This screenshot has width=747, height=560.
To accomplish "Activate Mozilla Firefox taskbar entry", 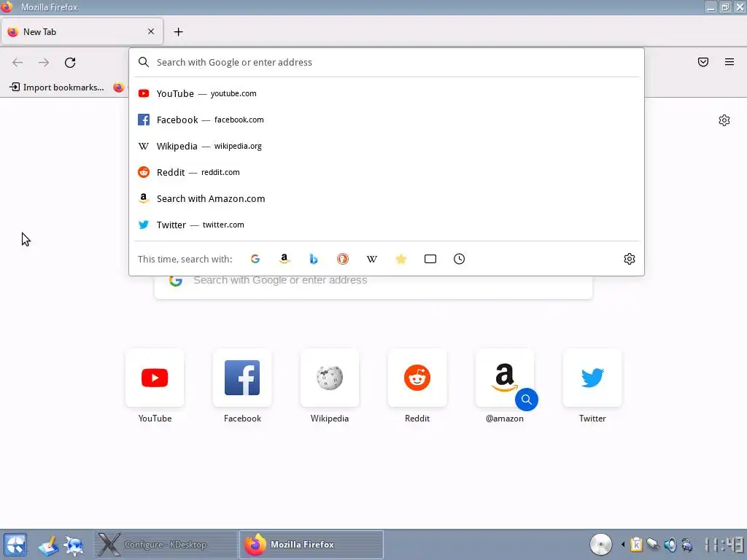I will pos(311,544).
